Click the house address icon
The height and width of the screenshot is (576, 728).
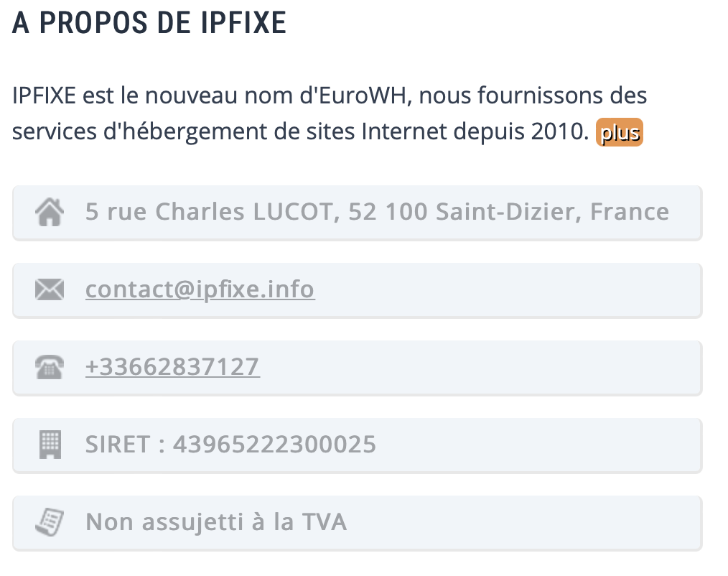(x=50, y=213)
